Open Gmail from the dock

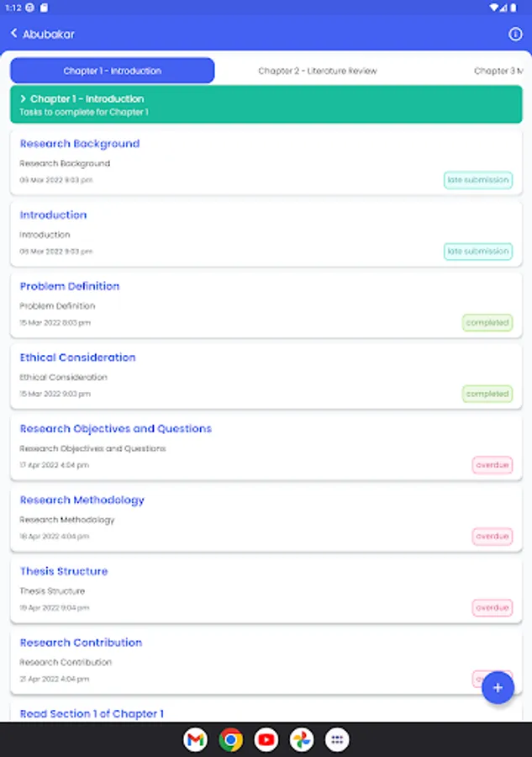(195, 739)
